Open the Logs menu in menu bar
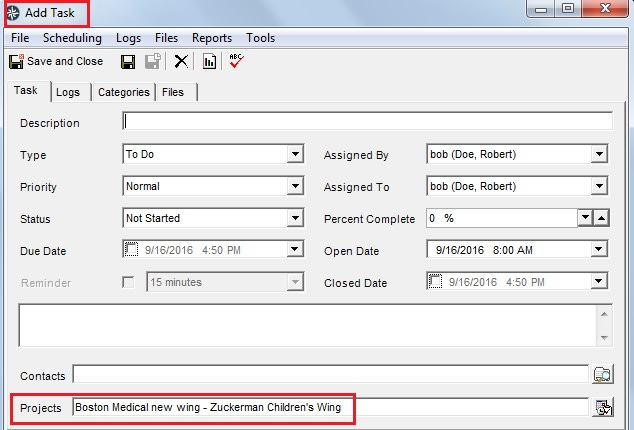 coord(128,38)
